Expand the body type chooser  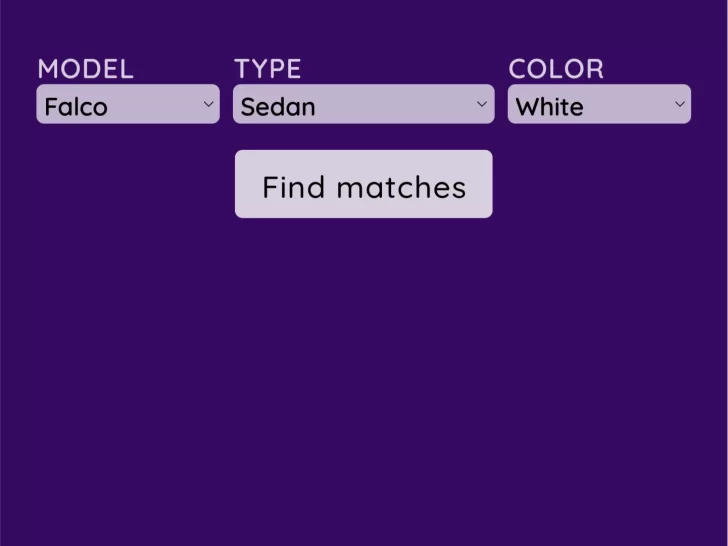(363, 105)
